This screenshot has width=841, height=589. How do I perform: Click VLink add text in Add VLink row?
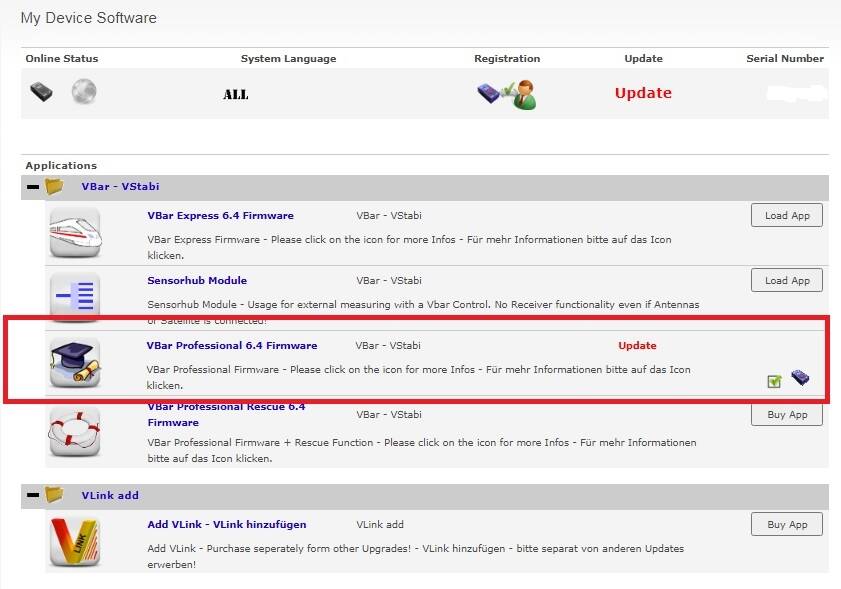pos(380,525)
